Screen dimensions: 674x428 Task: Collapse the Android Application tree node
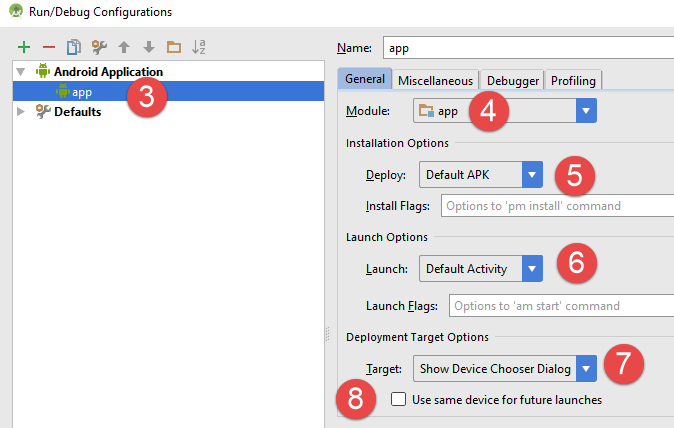[22, 72]
